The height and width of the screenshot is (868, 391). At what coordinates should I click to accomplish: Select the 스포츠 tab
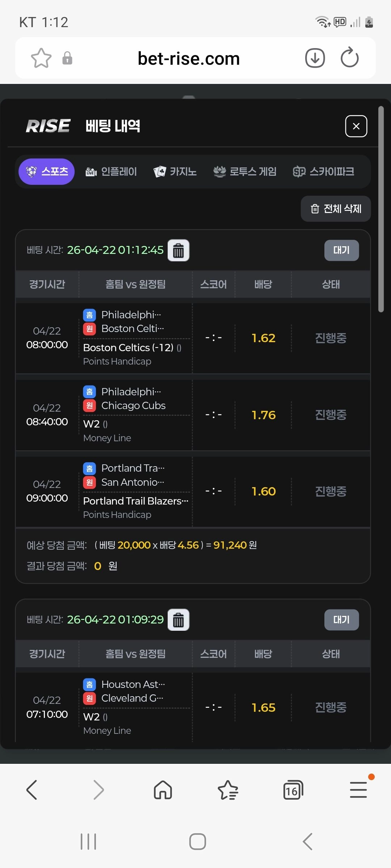[x=47, y=171]
